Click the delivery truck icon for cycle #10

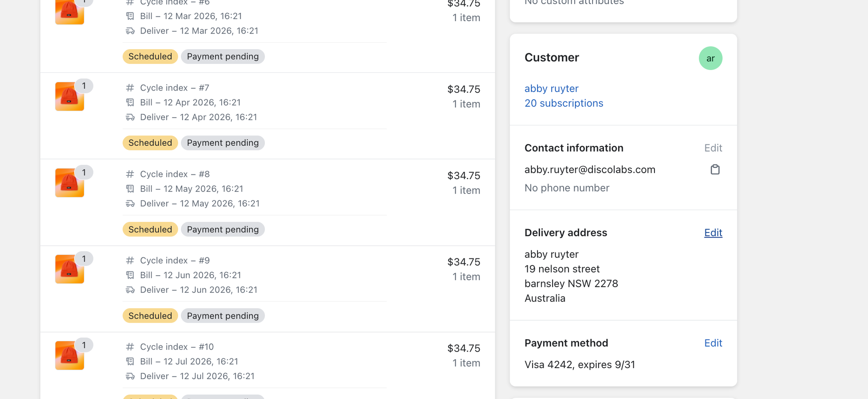(130, 376)
